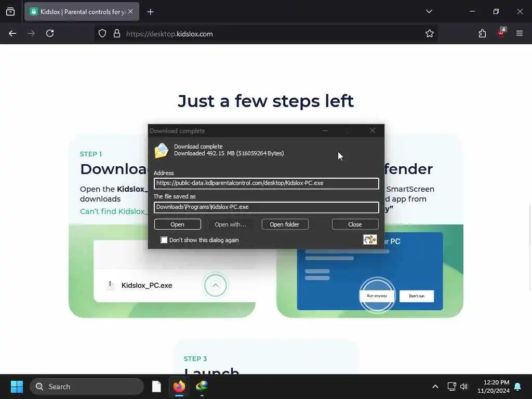Click the file saved as path field
This screenshot has height=399, width=532.
tap(267, 207)
